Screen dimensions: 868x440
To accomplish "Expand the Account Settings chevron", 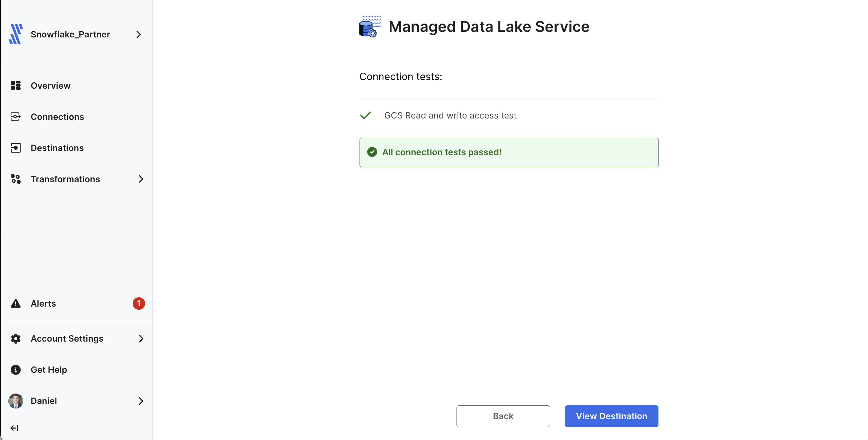I will point(141,338).
